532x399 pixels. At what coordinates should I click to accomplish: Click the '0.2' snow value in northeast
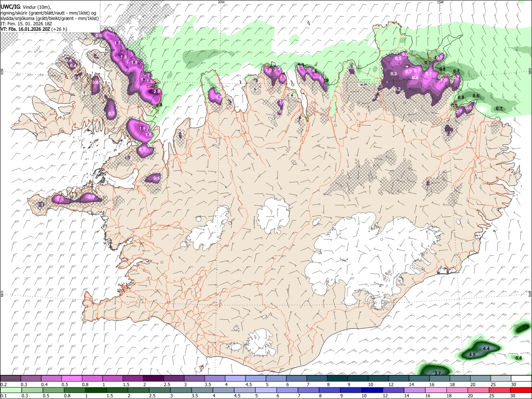(397, 89)
